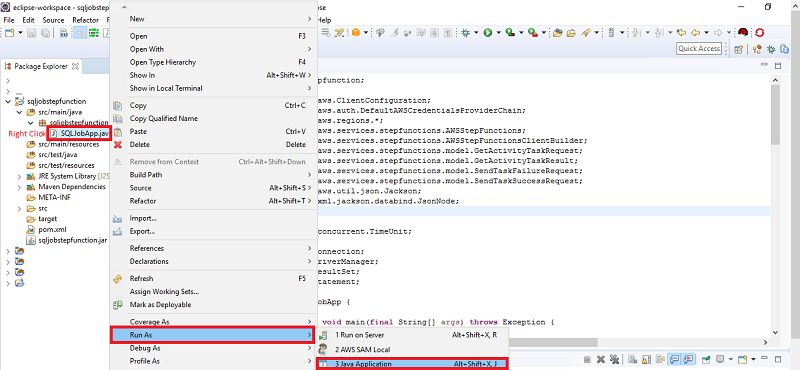Click the Open Task folder icon

[571, 33]
